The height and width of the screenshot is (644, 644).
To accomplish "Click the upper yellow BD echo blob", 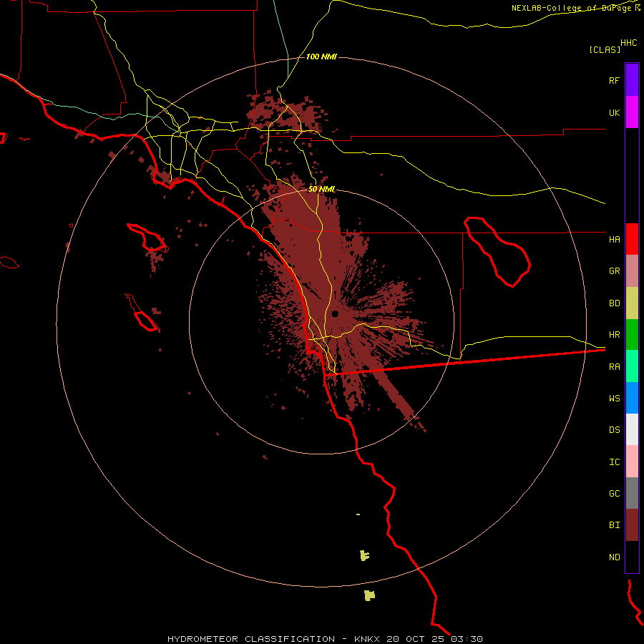I will coord(364,556).
